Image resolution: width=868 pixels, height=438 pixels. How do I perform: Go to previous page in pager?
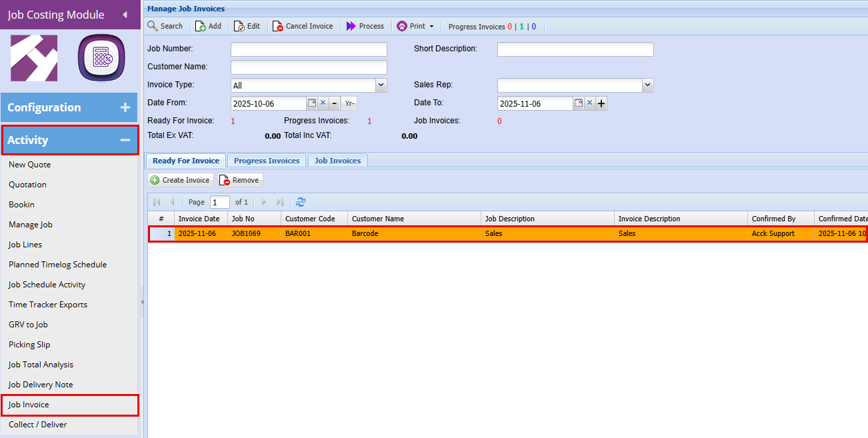coord(172,202)
